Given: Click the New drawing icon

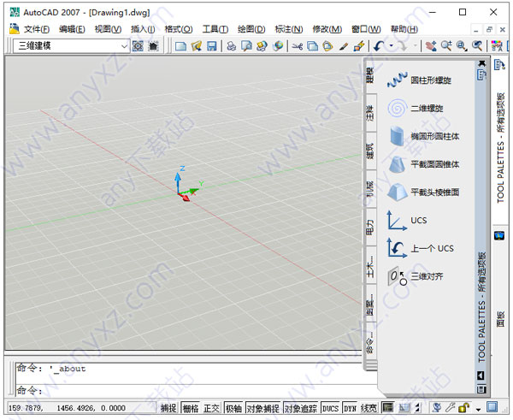Looking at the screenshot, I should [x=180, y=46].
